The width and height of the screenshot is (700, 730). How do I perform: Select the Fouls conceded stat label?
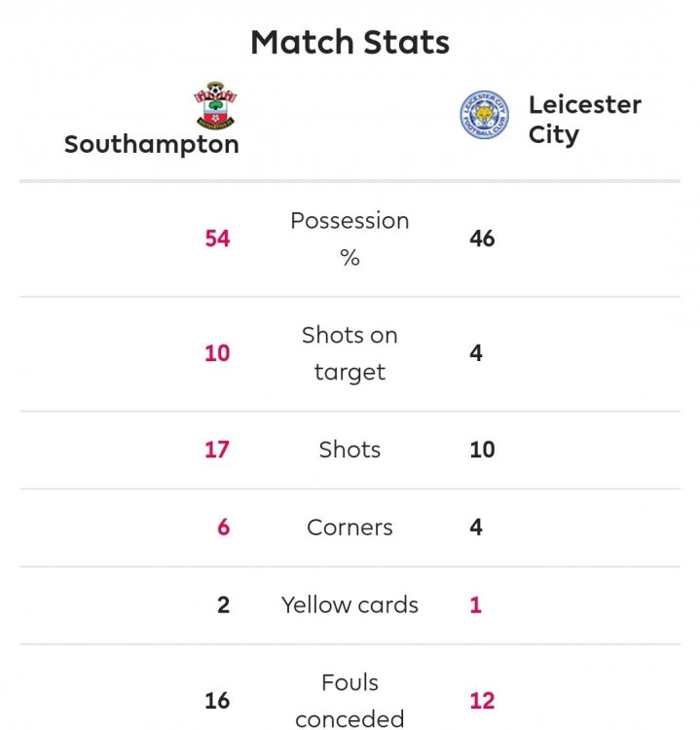point(350,701)
